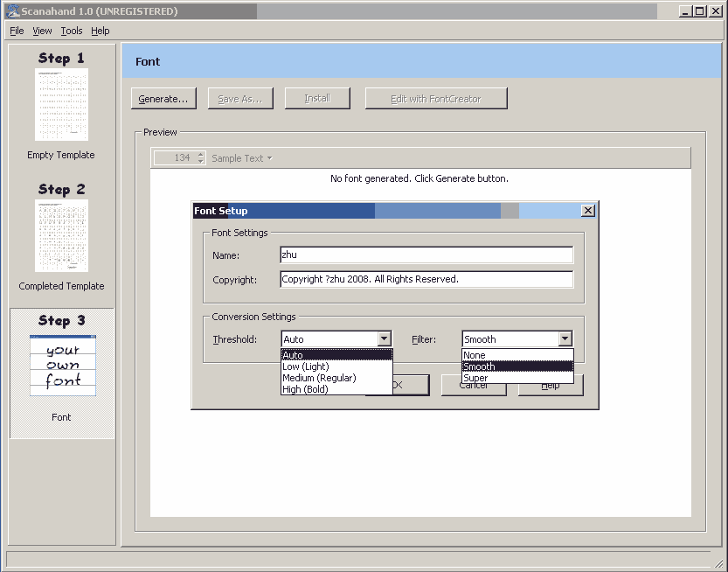Click the preview size number field

(176, 158)
